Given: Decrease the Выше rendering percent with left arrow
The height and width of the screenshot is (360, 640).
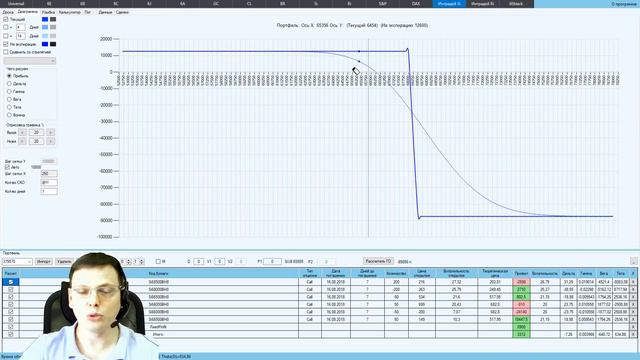Looking at the screenshot, I should click(22, 133).
